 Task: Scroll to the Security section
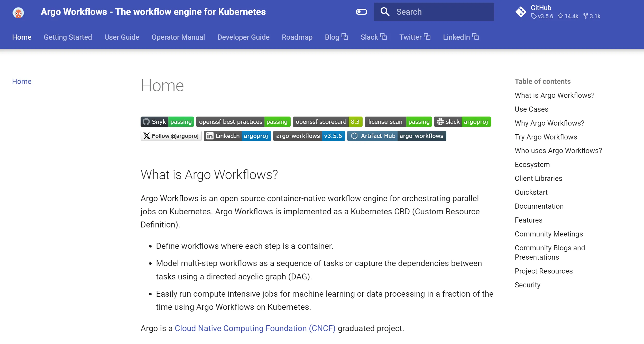527,285
